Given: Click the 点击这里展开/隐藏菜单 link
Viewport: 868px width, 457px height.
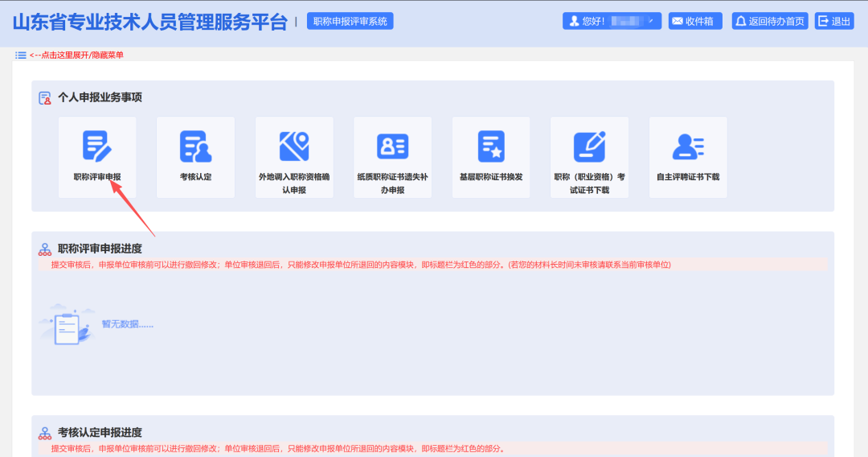Looking at the screenshot, I should point(77,55).
